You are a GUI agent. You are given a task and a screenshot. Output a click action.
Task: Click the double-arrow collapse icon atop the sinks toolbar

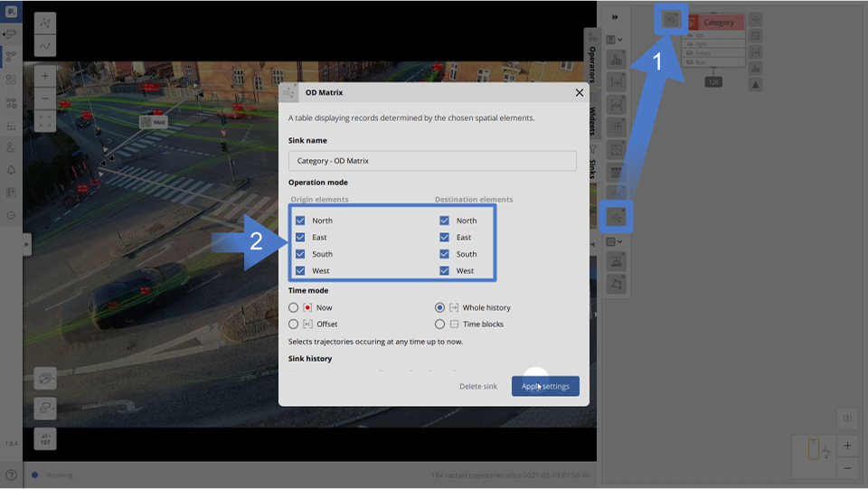pyautogui.click(x=616, y=17)
